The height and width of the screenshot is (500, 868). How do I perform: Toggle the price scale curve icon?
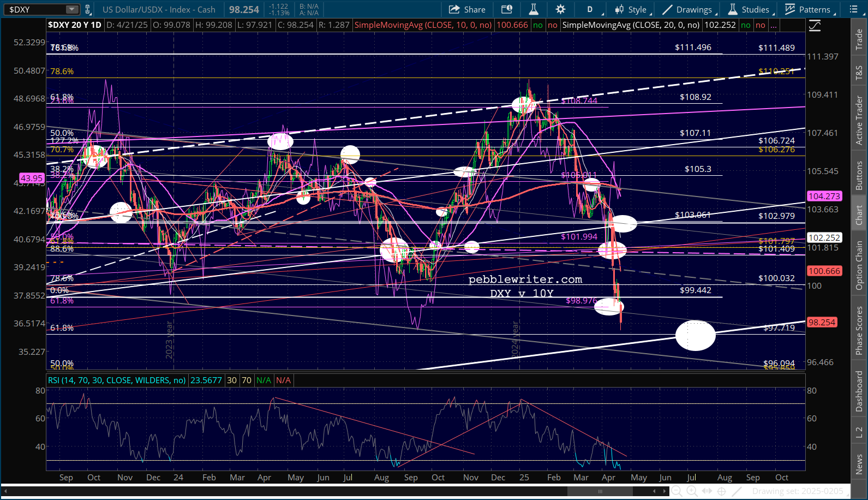click(815, 26)
